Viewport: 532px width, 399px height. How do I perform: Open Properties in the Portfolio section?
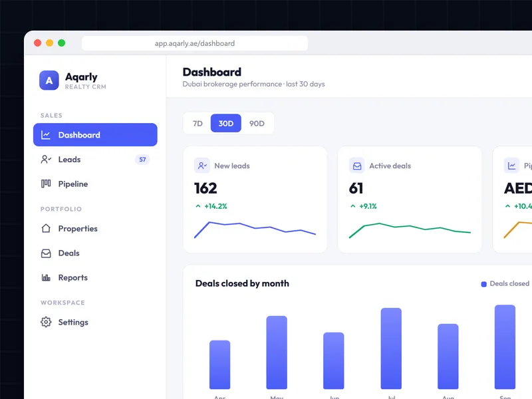95,228
